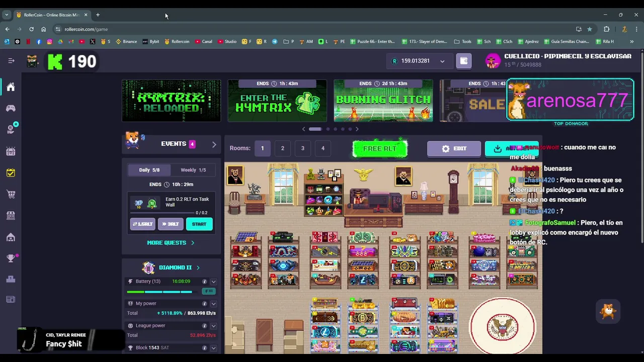Viewport: 644px width, 362px height.
Task: Open the ENTER THE H4MTR1X banner
Action: click(x=277, y=101)
